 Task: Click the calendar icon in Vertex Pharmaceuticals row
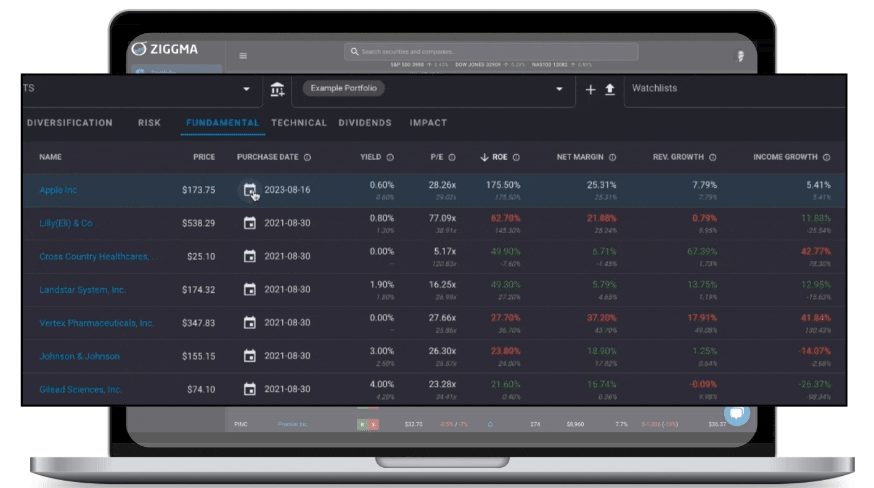tap(250, 323)
